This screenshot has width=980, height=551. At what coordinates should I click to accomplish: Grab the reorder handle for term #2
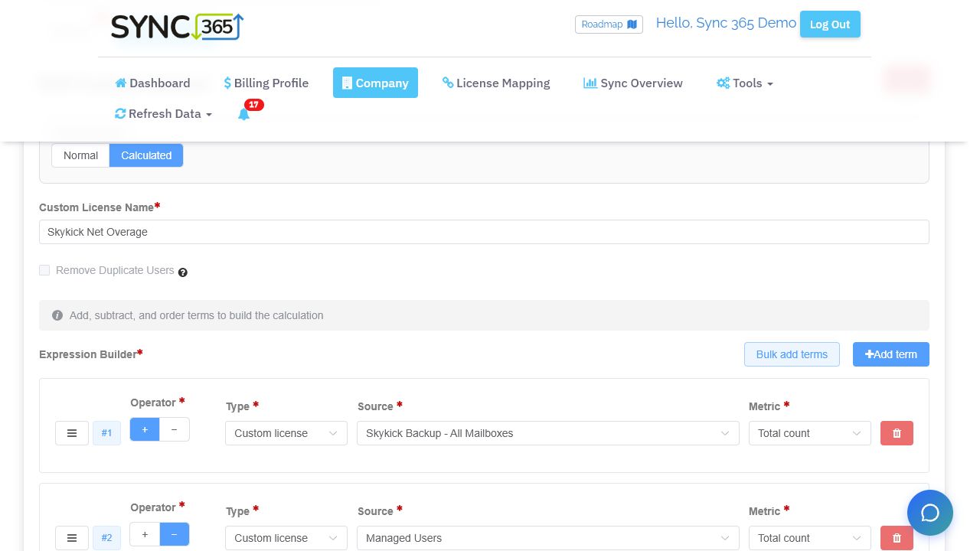click(72, 538)
